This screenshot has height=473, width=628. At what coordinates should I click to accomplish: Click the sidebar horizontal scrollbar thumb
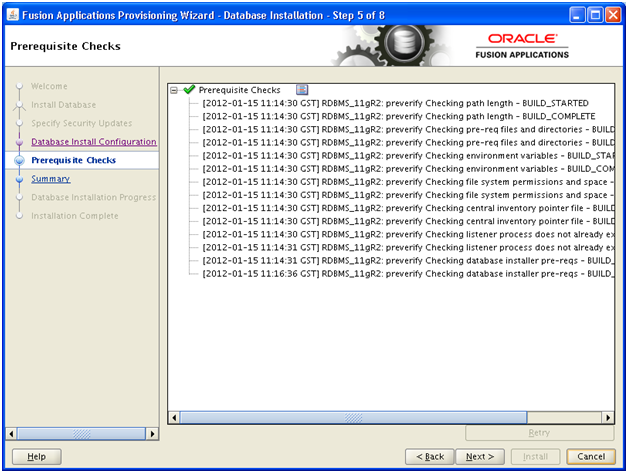(81, 434)
